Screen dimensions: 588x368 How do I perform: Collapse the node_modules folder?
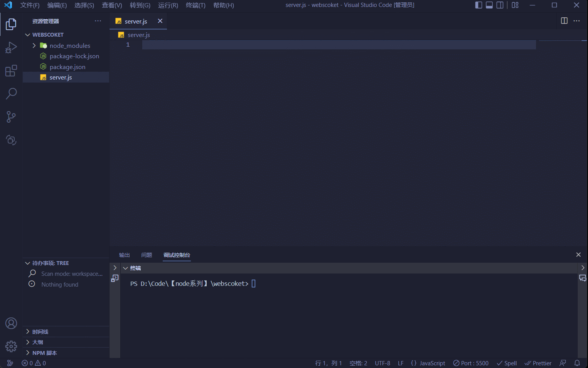[34, 45]
